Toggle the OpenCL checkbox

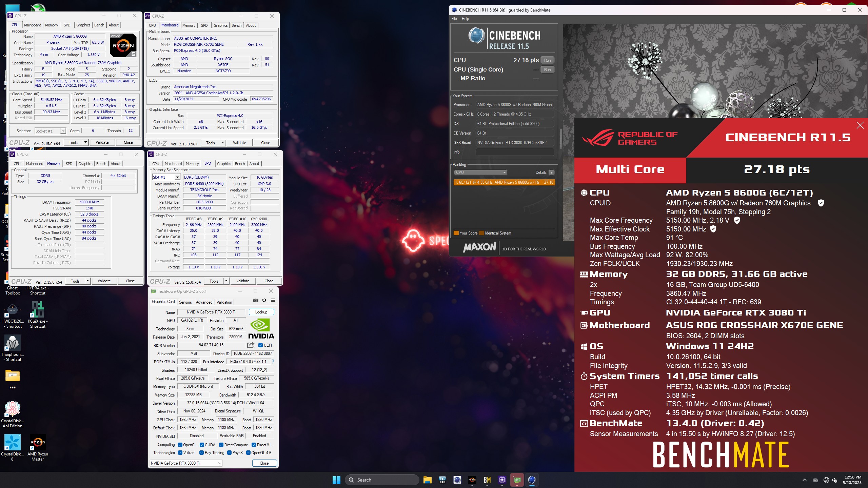[180, 445]
